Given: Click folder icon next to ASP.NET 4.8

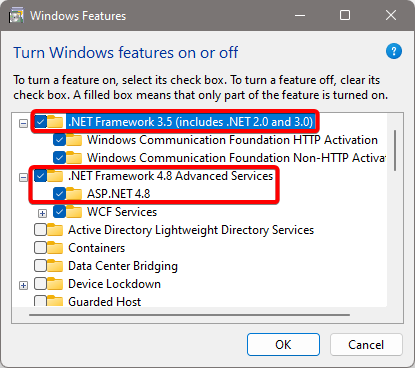Looking at the screenshot, I should coord(74,194).
